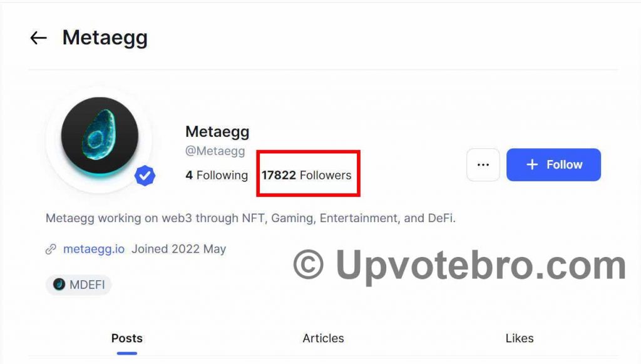Click the Joined 2022 May text

(x=178, y=249)
